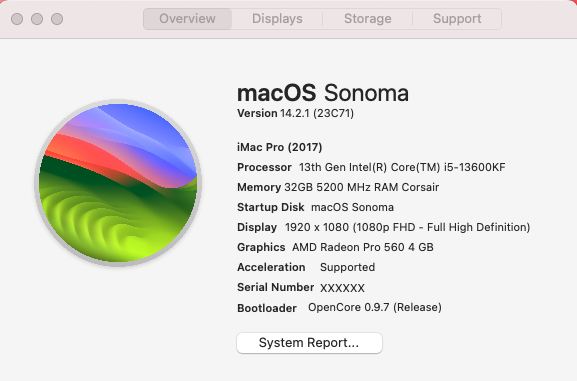The width and height of the screenshot is (577, 381).
Task: Close the About This Mac window
Action: [x=17, y=19]
